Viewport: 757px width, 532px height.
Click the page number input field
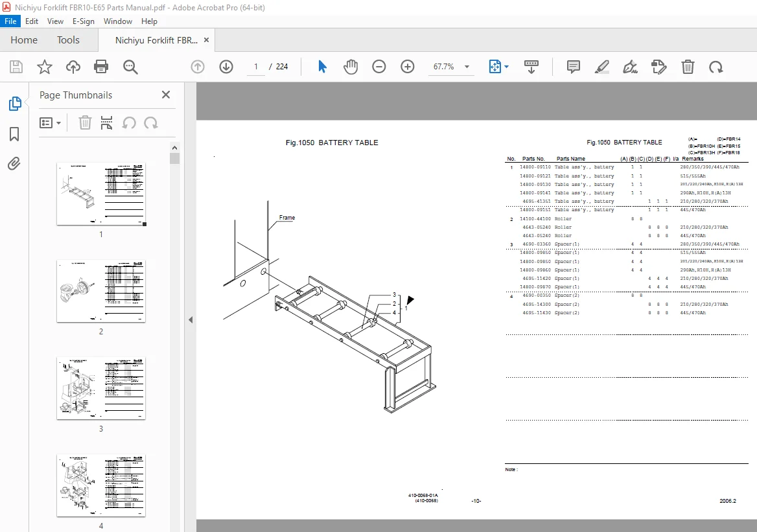point(256,67)
